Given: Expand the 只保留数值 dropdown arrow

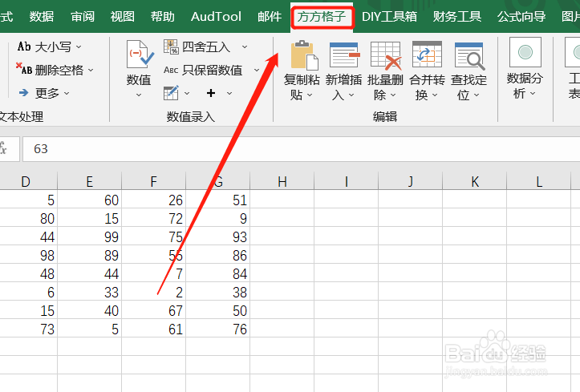Looking at the screenshot, I should 257,70.
